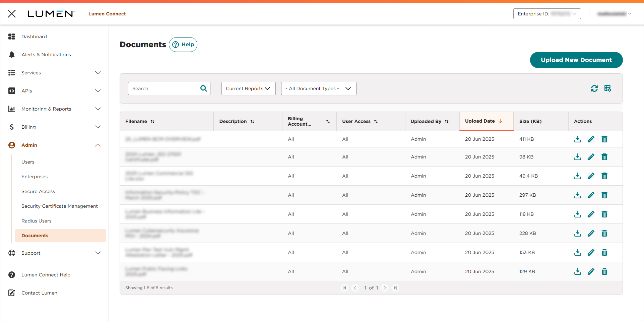The width and height of the screenshot is (644, 322).
Task: Click the search magnifier icon
Action: (x=203, y=88)
